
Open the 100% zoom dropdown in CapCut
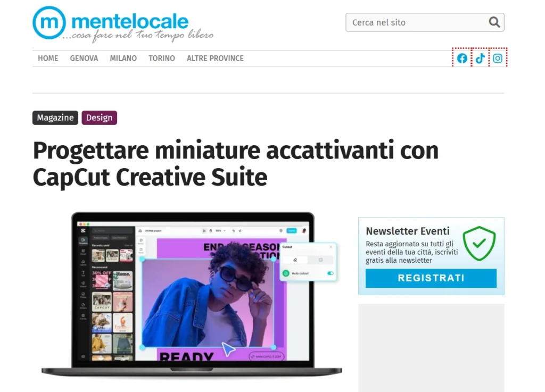220,231
